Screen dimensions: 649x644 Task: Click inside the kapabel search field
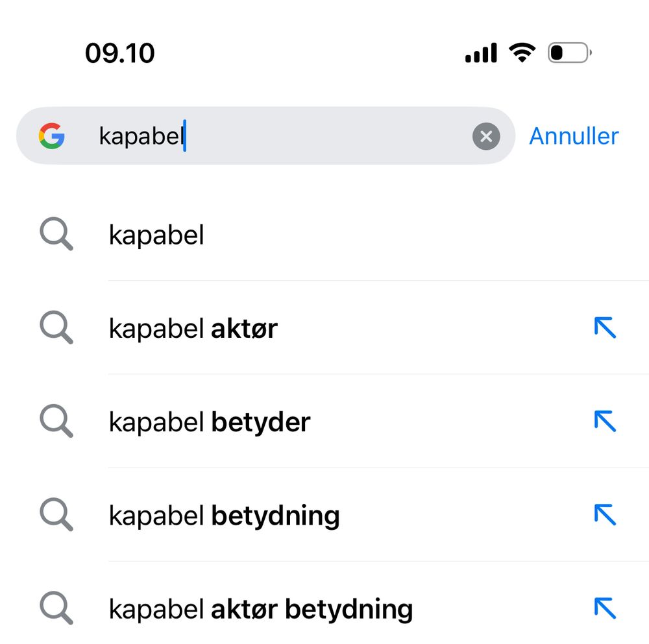[x=292, y=136]
